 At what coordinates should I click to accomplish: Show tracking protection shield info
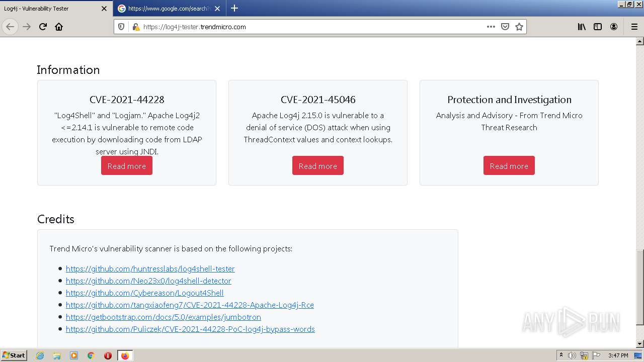[121, 27]
